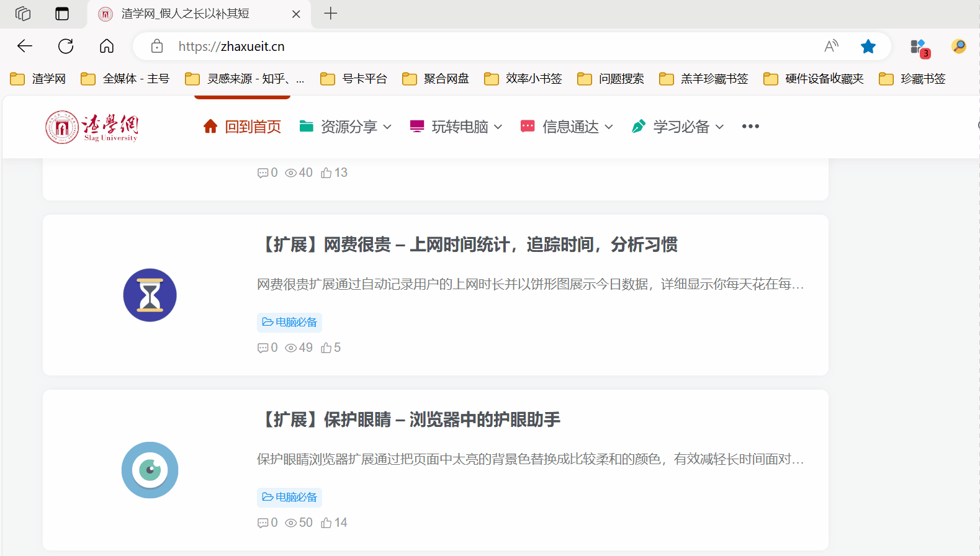980x556 pixels.
Task: Open the 聚合网盘 bookmark folder
Action: [436, 79]
